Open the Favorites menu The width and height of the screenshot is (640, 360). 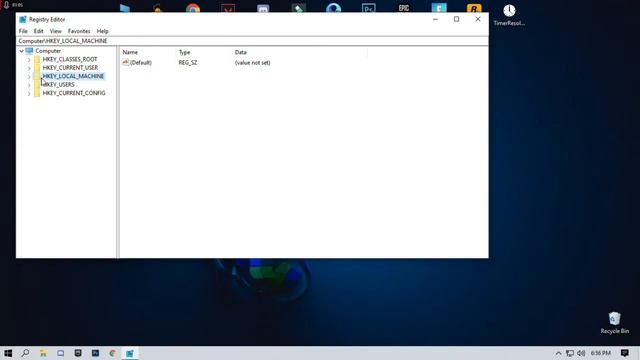tap(79, 31)
